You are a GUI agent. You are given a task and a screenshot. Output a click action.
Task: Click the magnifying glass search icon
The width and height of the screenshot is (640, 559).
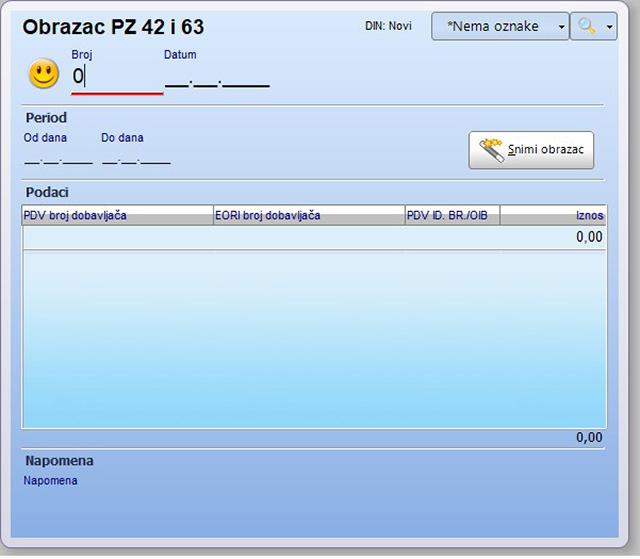coord(587,27)
